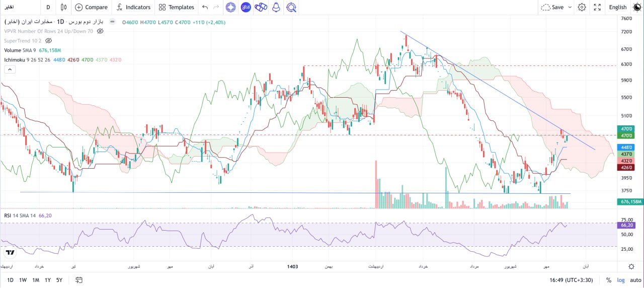This screenshot has width=644, height=288.
Task: Select the 1M time range
Action: pyautogui.click(x=36, y=280)
